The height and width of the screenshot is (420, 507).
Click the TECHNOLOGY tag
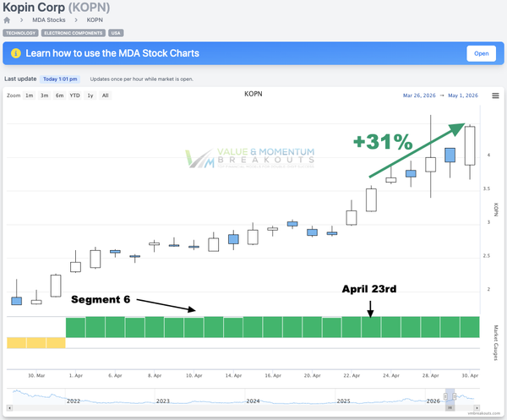click(x=20, y=33)
